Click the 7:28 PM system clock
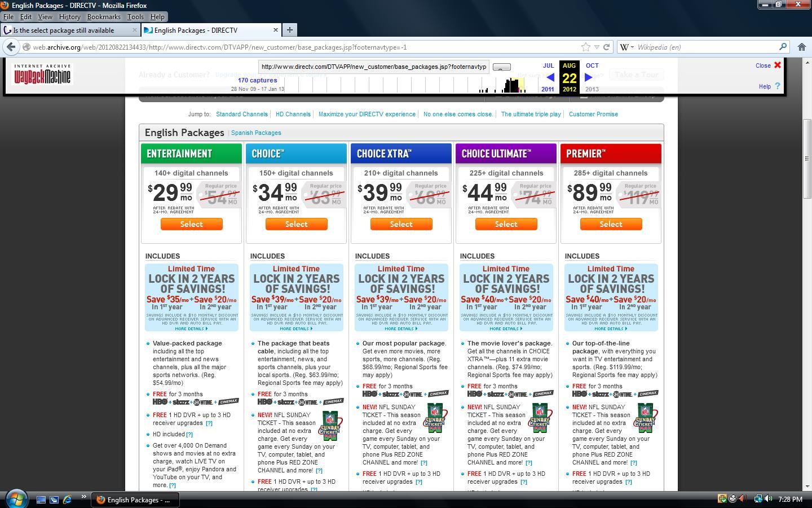812x508 pixels. (789, 499)
